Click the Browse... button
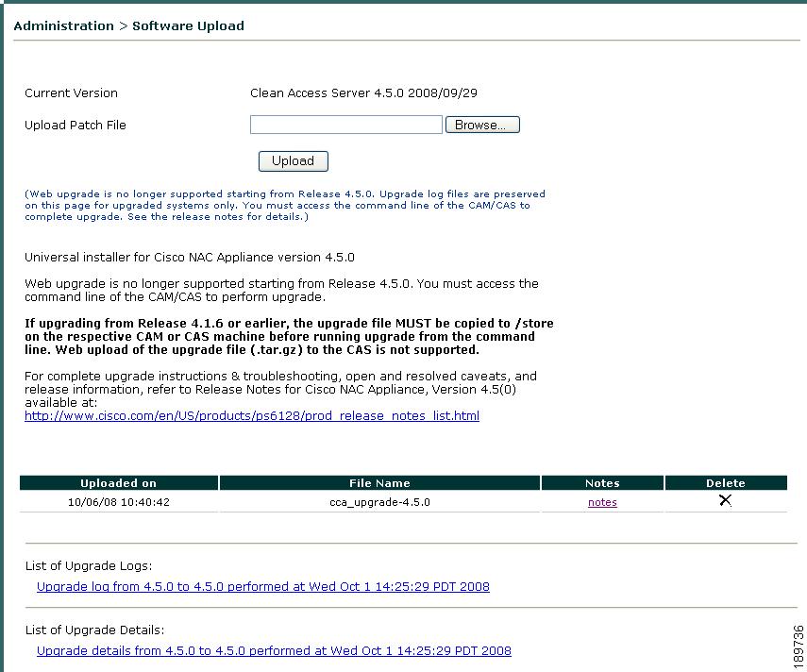 point(482,125)
